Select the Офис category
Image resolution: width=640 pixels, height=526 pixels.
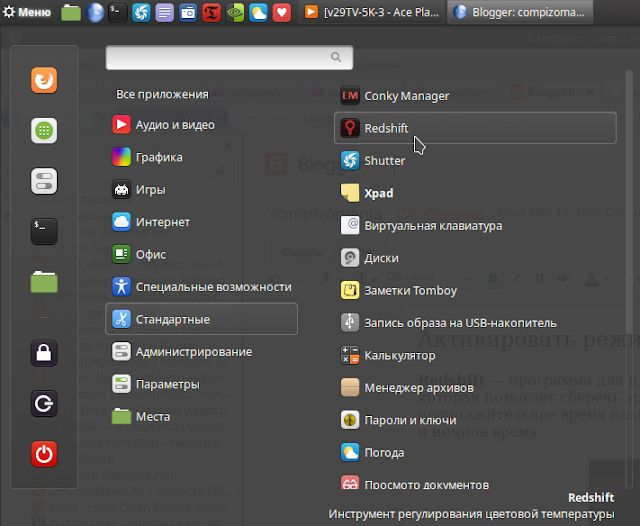pyautogui.click(x=202, y=254)
